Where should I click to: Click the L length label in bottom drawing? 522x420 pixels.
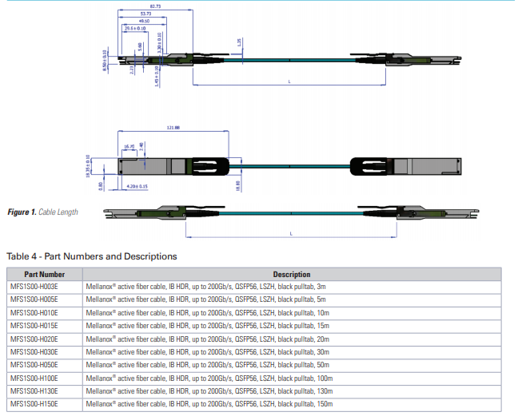point(290,235)
